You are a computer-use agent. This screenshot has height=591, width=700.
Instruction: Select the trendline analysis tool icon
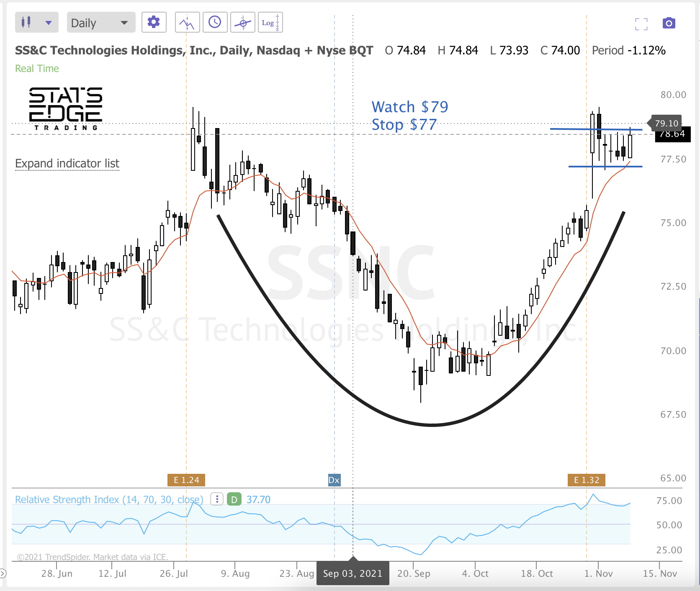point(187,22)
